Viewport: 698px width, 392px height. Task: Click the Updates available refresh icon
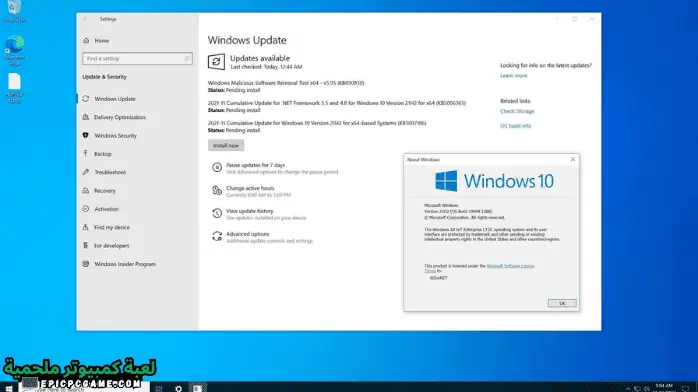coord(216,62)
